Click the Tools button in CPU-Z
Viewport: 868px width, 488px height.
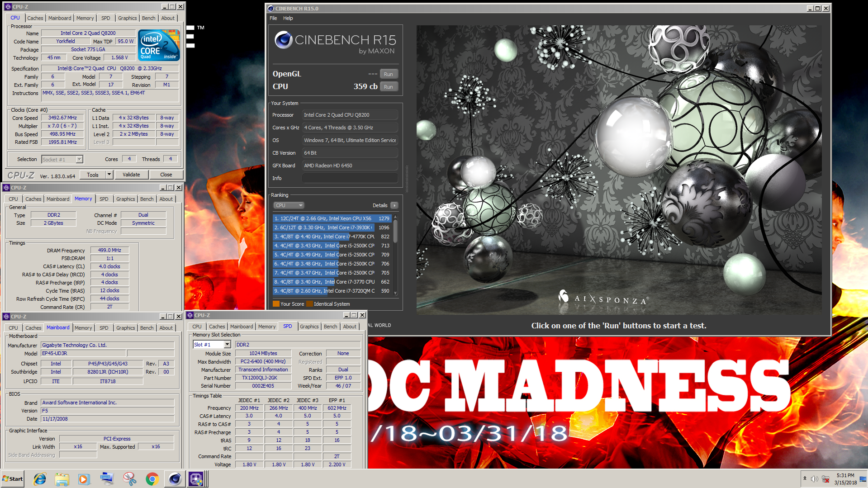pos(93,175)
